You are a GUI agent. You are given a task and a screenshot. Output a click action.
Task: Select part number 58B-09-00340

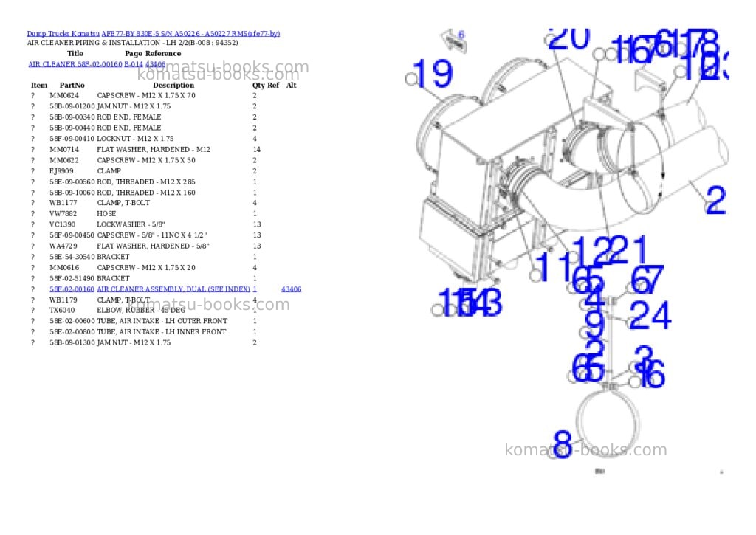[x=72, y=117]
